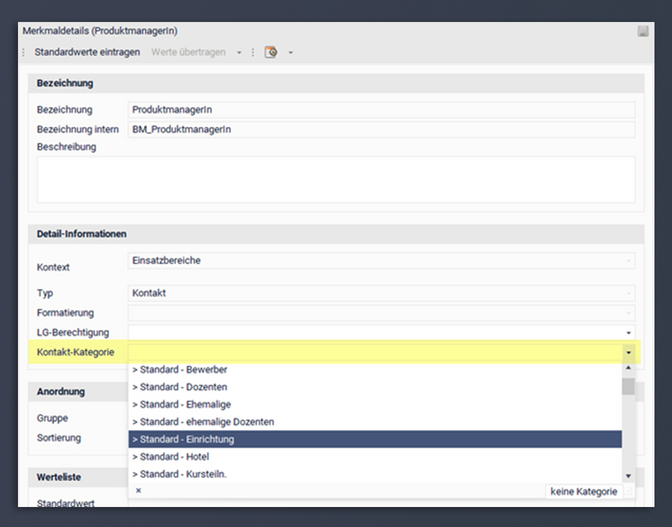Choose '> Standard - Dozenten' option

coord(374,387)
